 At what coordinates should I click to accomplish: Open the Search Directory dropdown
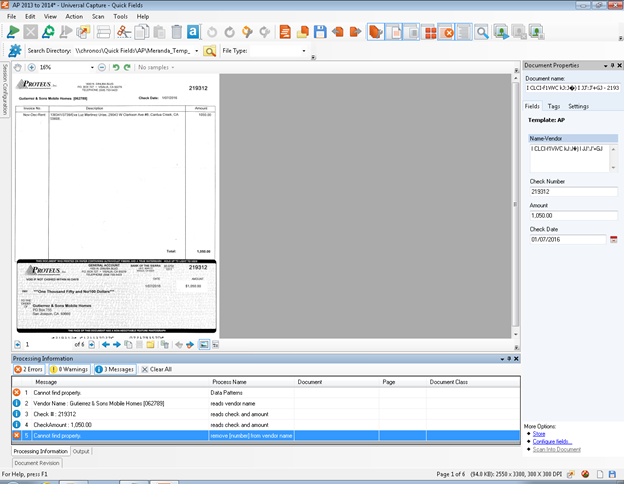[x=197, y=51]
